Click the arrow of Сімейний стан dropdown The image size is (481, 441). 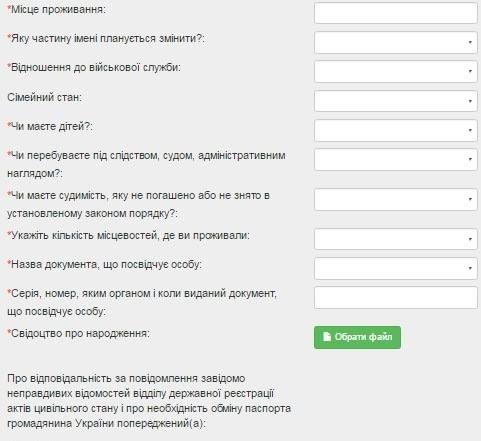pos(470,101)
